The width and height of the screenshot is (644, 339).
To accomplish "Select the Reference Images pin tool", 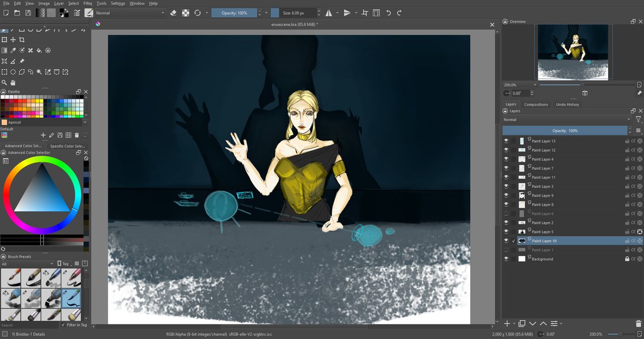I will coord(22,61).
